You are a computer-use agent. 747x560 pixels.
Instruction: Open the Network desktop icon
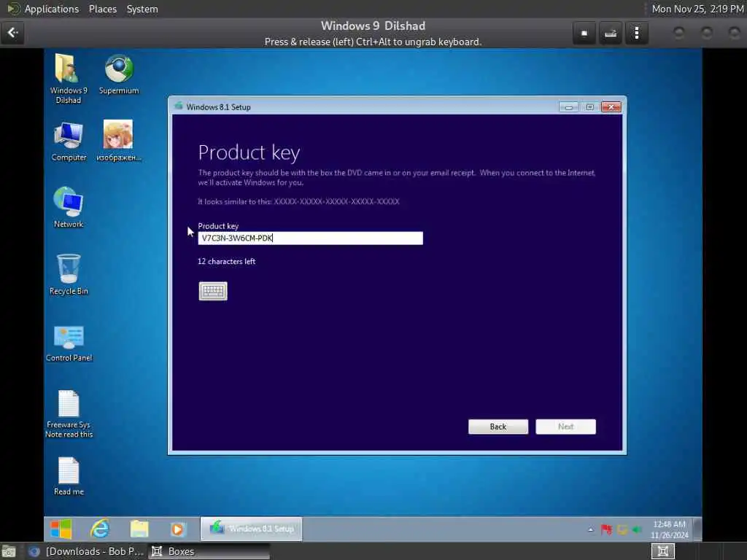click(69, 208)
